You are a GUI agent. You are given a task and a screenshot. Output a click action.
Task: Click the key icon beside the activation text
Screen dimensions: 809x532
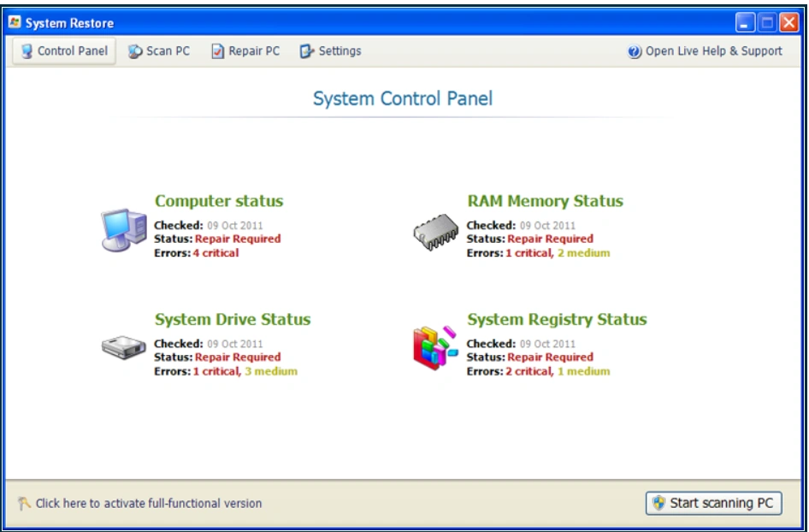point(26,504)
